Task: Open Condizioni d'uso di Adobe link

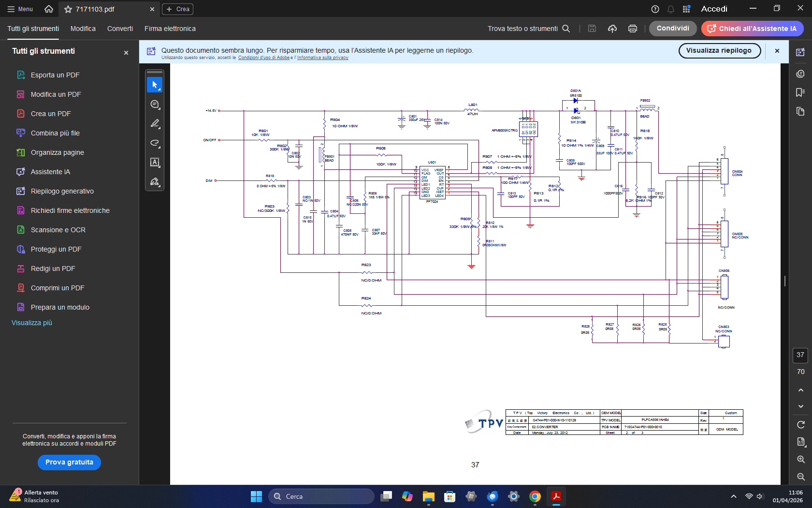Action: pos(264,58)
